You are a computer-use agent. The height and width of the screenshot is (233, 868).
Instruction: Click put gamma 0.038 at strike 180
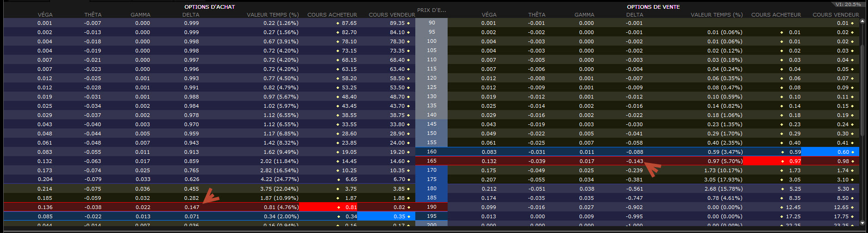(587, 189)
